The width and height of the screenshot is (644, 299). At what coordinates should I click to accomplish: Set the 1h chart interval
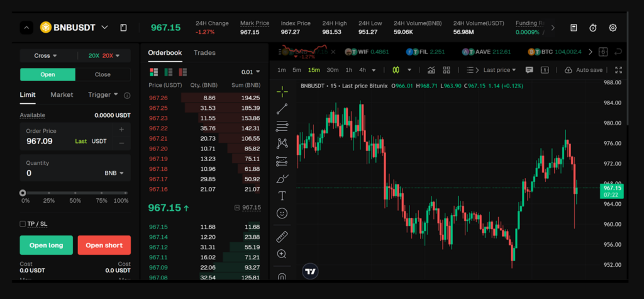click(348, 70)
